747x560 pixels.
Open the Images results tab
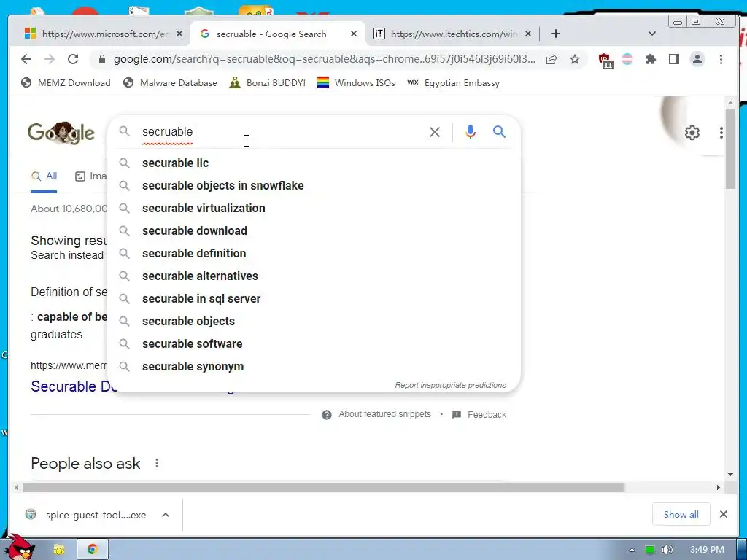pyautogui.click(x=91, y=176)
